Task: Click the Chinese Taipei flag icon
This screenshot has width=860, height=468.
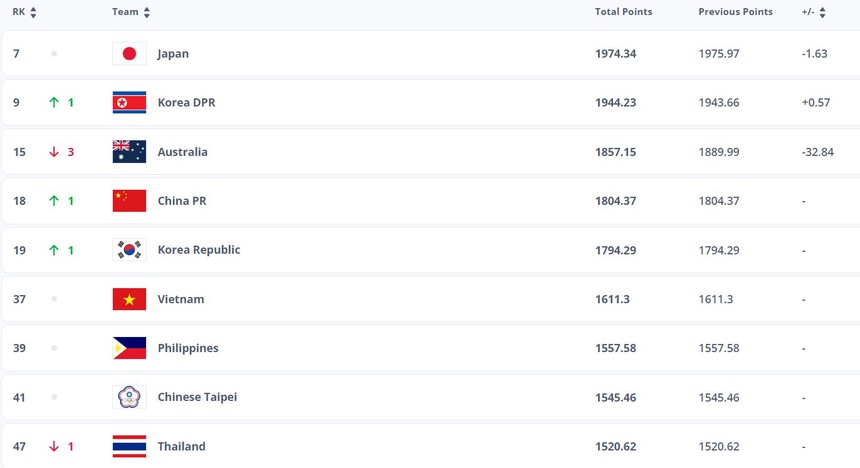Action: (x=129, y=397)
